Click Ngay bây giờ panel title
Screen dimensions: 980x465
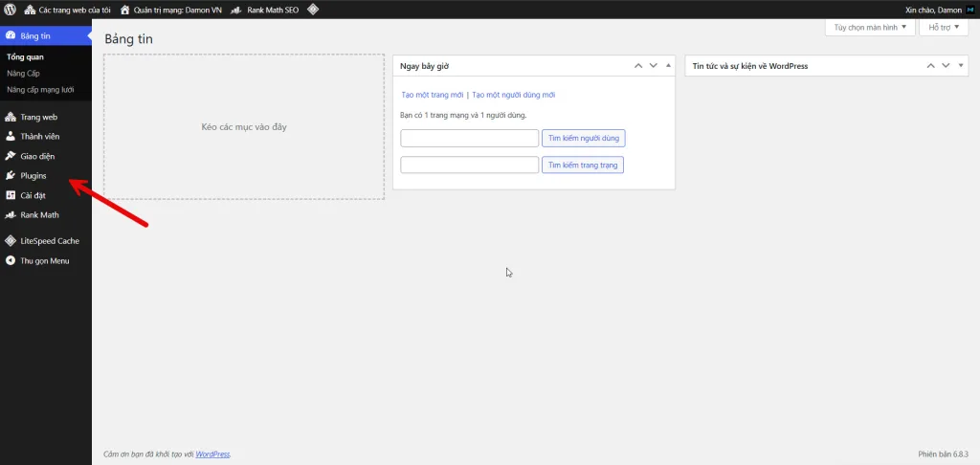424,66
